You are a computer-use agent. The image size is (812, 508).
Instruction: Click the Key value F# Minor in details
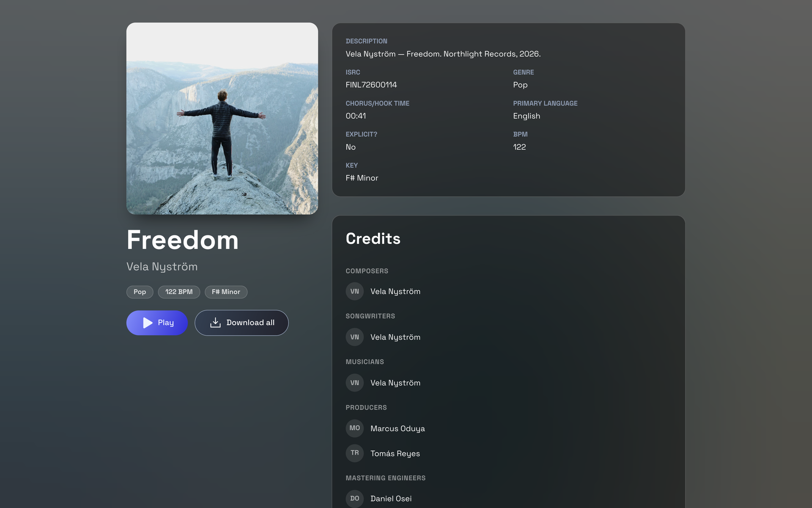point(362,178)
